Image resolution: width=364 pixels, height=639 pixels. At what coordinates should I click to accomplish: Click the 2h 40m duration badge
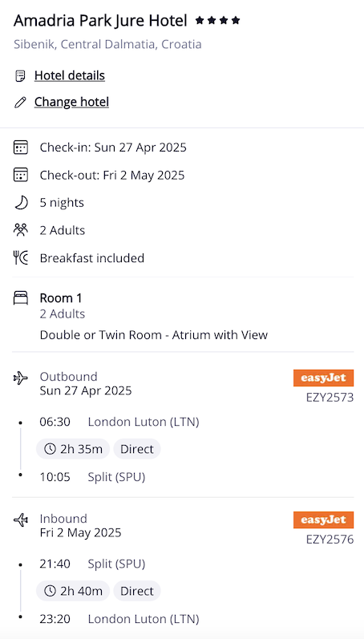[73, 591]
